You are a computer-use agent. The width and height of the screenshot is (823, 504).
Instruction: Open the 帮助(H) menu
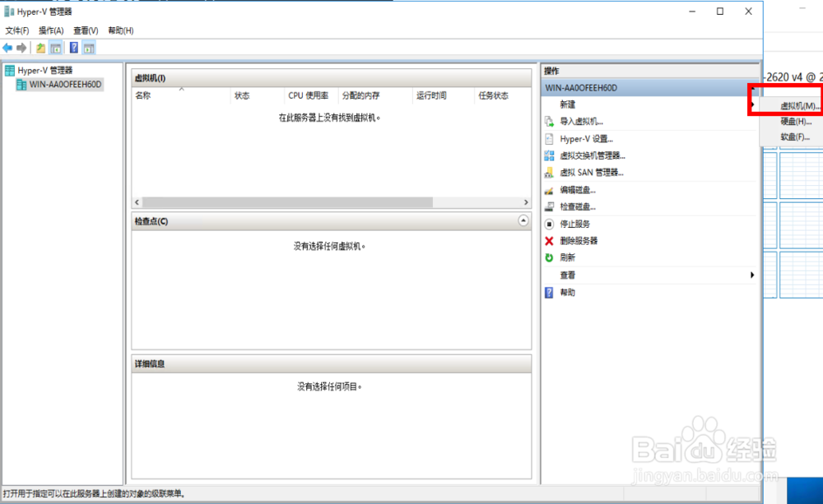[121, 30]
